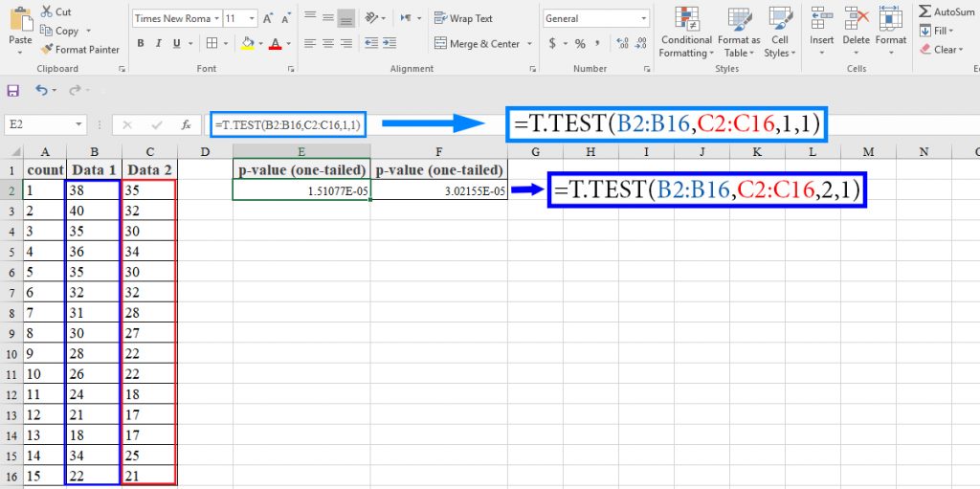Toggle Wrap Text
The height and width of the screenshot is (489, 980).
[463, 18]
